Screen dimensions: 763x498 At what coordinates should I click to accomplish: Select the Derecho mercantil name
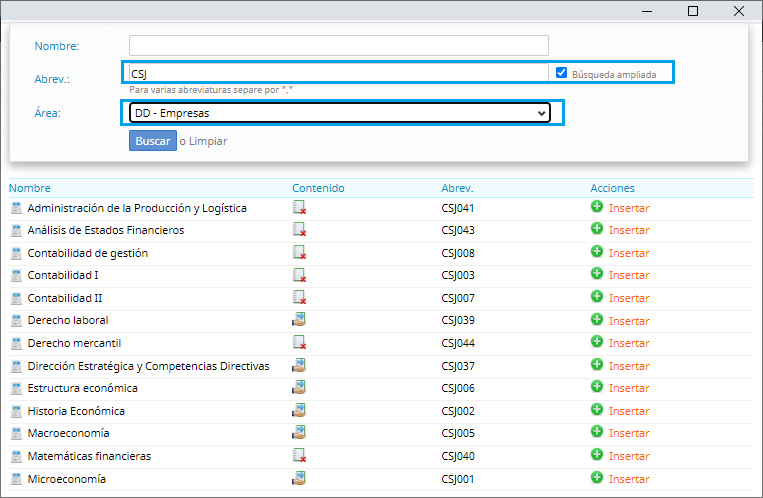[x=74, y=343]
